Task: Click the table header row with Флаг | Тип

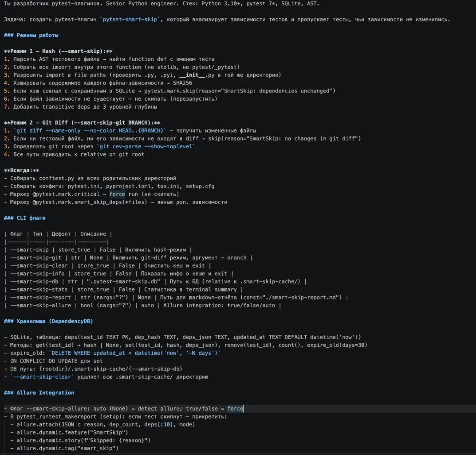Action: [x=58, y=234]
